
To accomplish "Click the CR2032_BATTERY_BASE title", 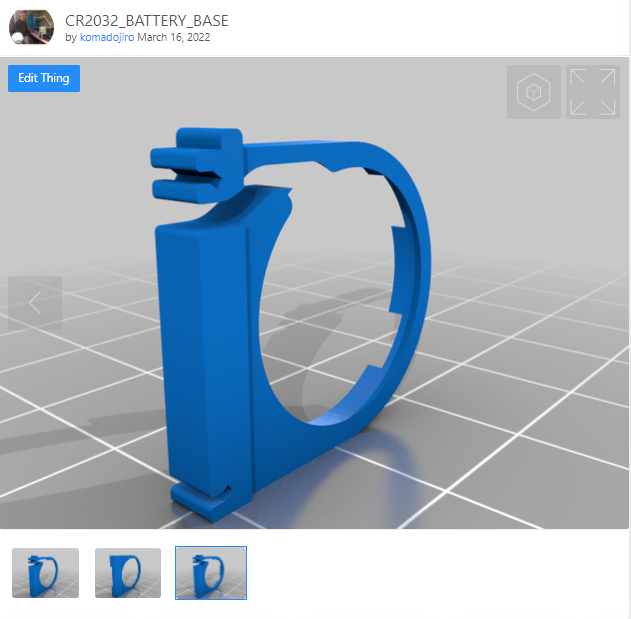I will [146, 21].
